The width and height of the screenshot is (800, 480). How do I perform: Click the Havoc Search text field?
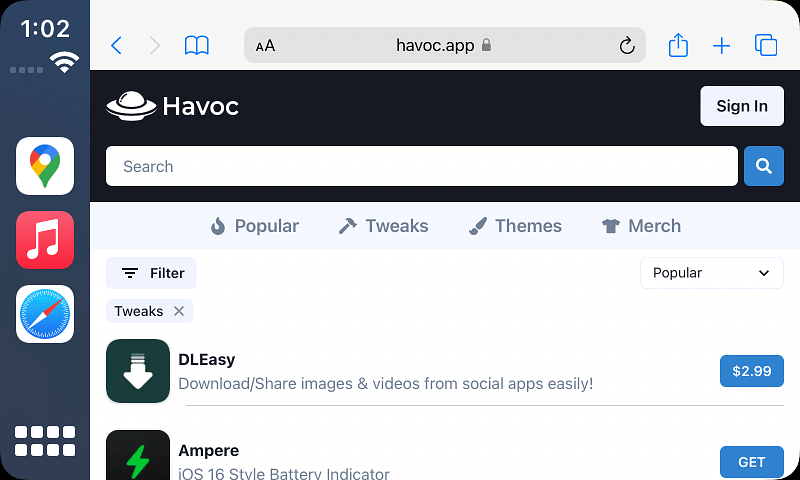[422, 166]
